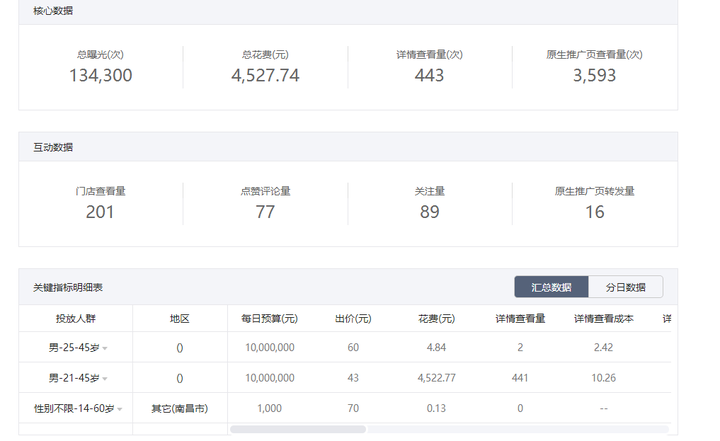Click cost cell 4,522.77
720x441 pixels.
tap(436, 378)
